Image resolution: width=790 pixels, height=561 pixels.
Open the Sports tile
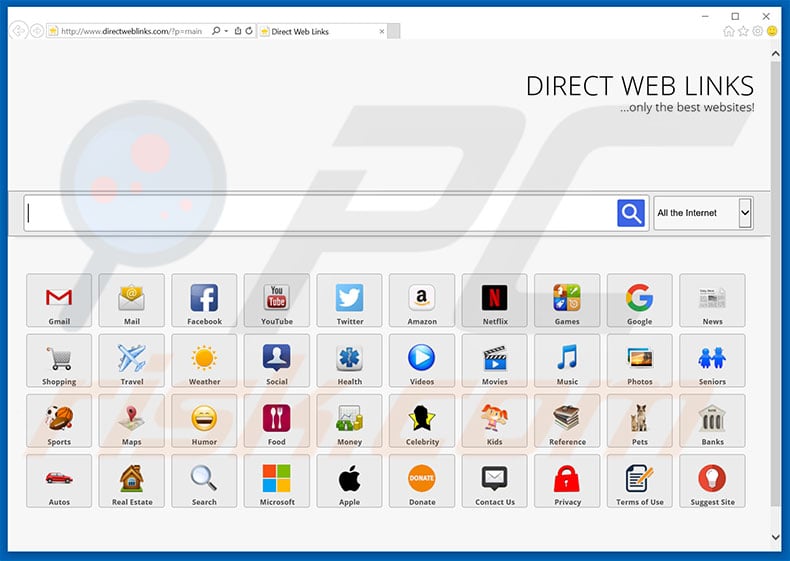(x=59, y=421)
